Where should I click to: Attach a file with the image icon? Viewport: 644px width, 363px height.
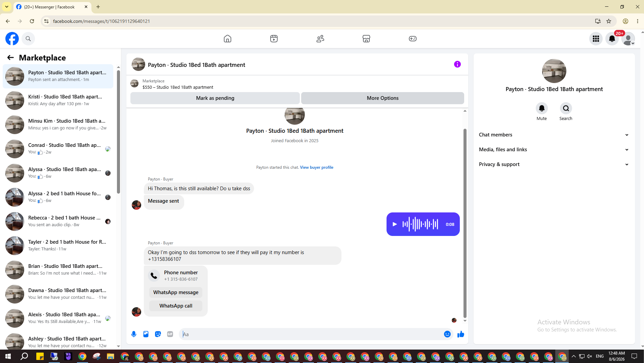(x=146, y=334)
